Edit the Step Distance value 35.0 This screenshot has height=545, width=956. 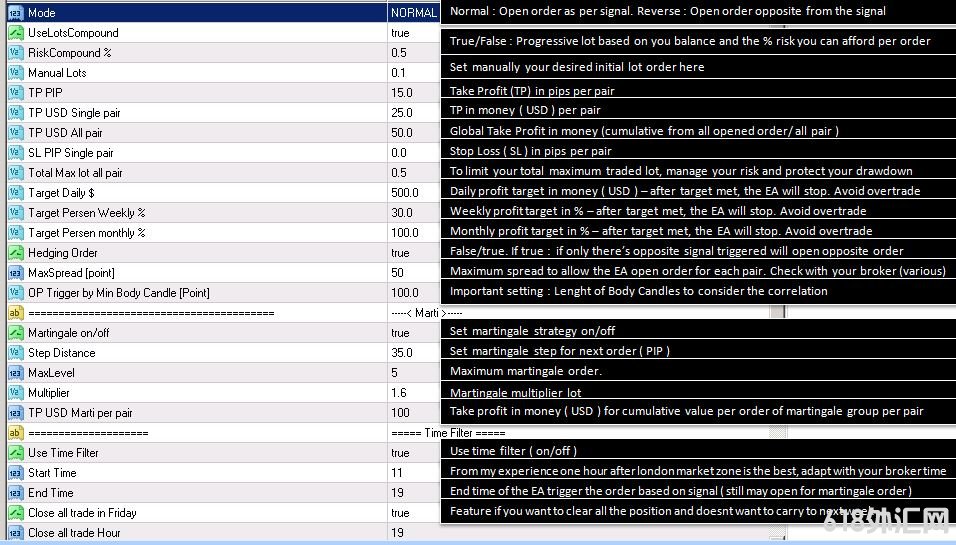(x=402, y=353)
